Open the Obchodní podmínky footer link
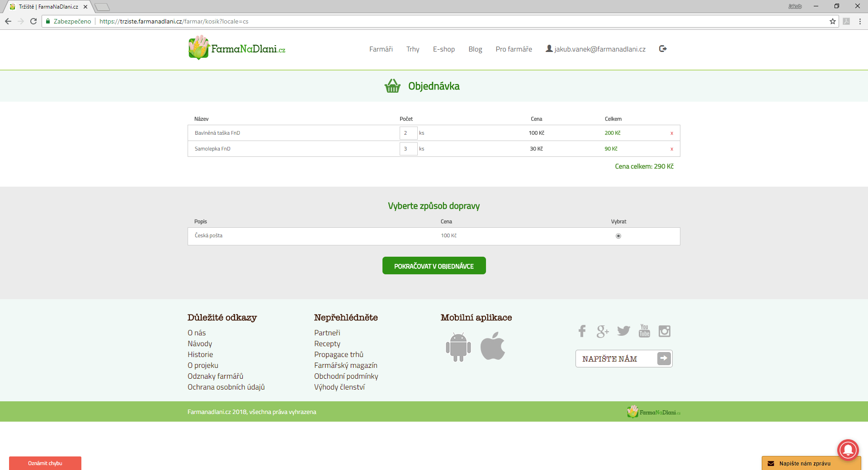This screenshot has width=868, height=470. point(346,376)
